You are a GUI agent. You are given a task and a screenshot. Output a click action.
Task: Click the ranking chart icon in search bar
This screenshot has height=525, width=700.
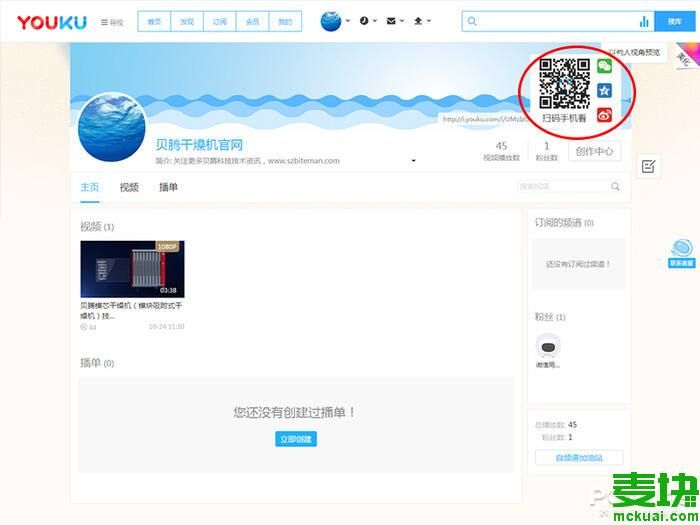click(644, 21)
